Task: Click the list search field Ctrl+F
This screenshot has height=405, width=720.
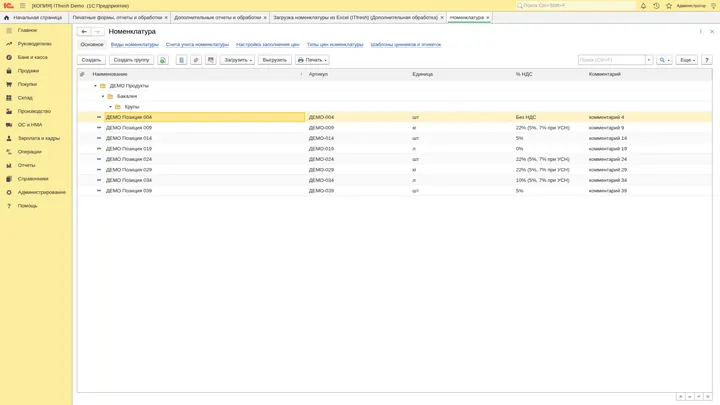Action: (612, 60)
